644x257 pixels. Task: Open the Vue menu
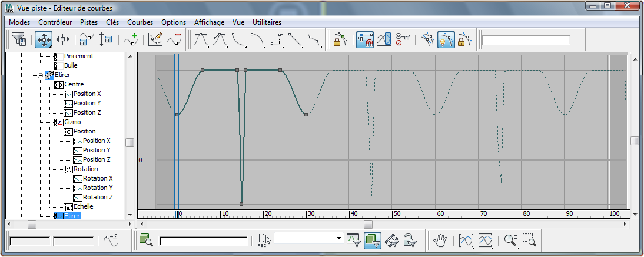click(x=238, y=22)
